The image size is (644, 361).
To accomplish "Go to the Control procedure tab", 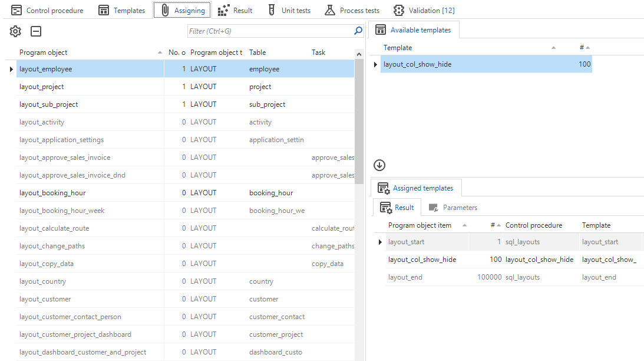I will pos(48,10).
